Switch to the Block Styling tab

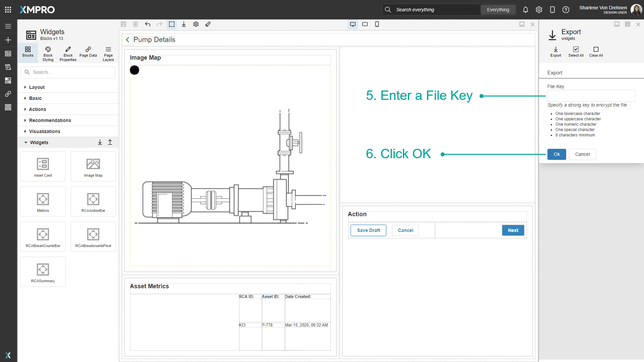(x=48, y=53)
